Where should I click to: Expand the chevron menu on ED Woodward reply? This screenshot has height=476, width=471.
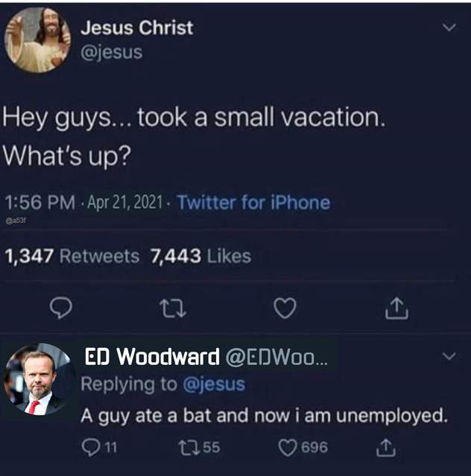[449, 356]
